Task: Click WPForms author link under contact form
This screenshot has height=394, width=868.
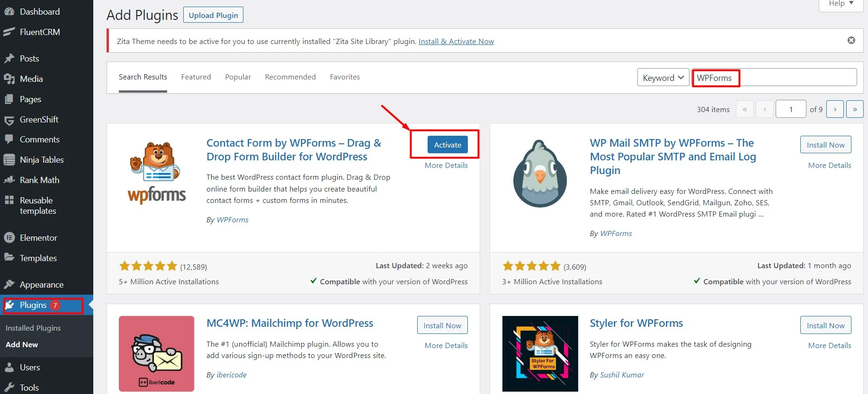Action: (x=233, y=220)
